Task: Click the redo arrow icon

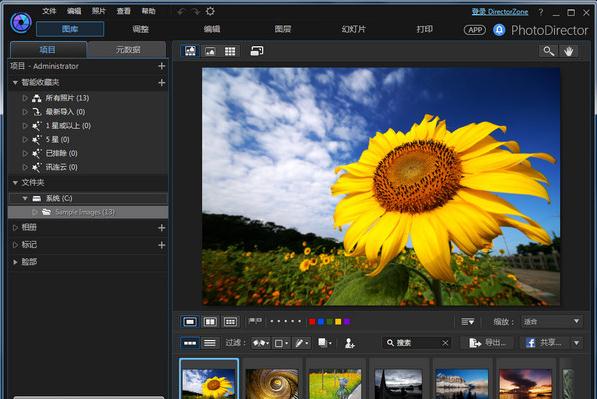Action: 196,12
